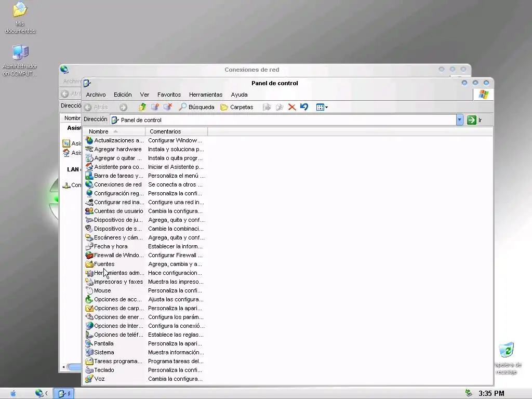The height and width of the screenshot is (399, 532).
Task: Open Administrador on COMPUT desktop icon
Action: [20, 60]
